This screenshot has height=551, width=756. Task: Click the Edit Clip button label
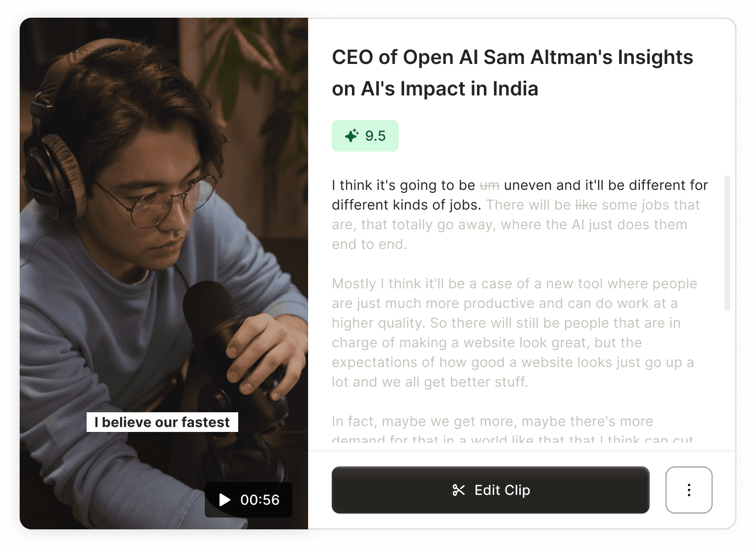coord(502,490)
